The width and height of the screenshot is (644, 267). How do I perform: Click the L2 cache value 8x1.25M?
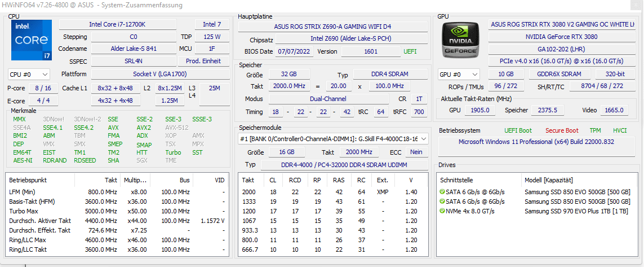click(170, 88)
